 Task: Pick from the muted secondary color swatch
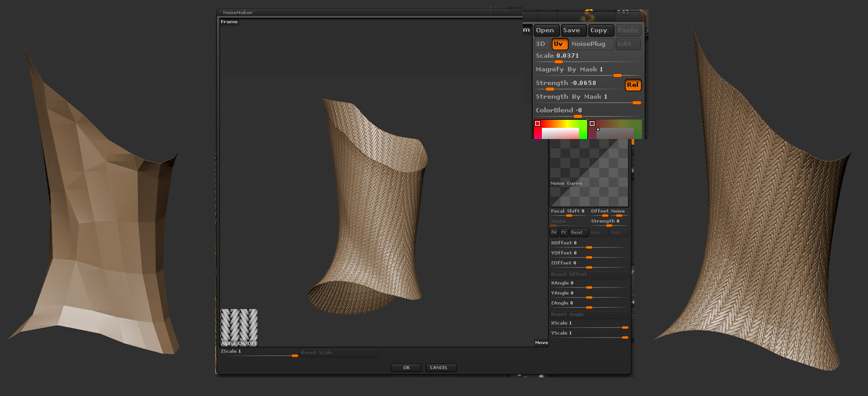(615, 129)
